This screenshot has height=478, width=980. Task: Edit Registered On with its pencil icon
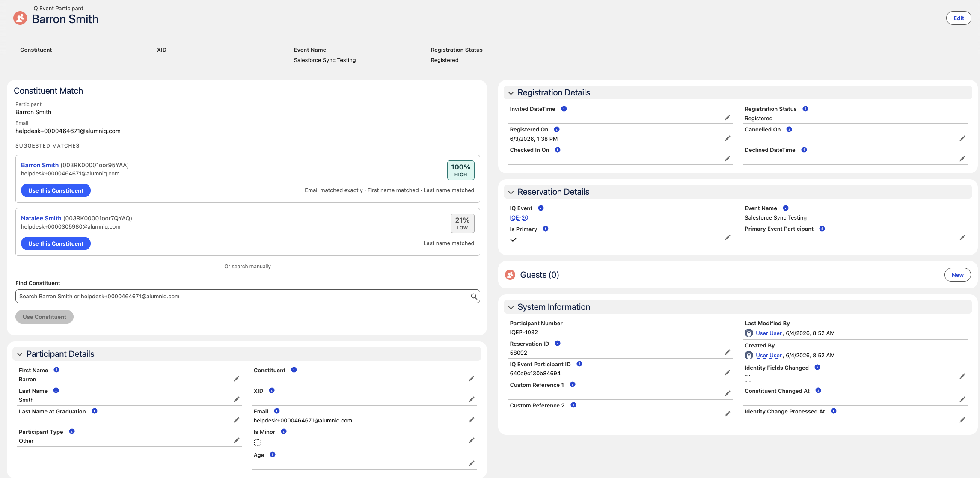point(727,138)
